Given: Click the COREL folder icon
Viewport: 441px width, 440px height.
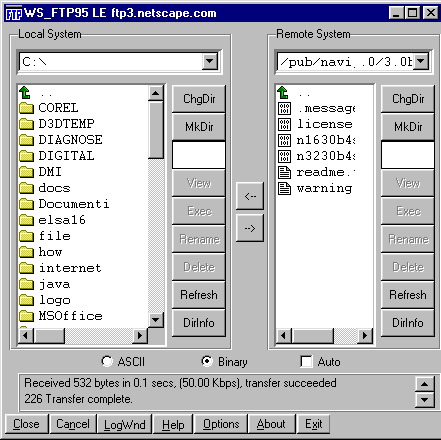Looking at the screenshot, I should click(26, 108).
